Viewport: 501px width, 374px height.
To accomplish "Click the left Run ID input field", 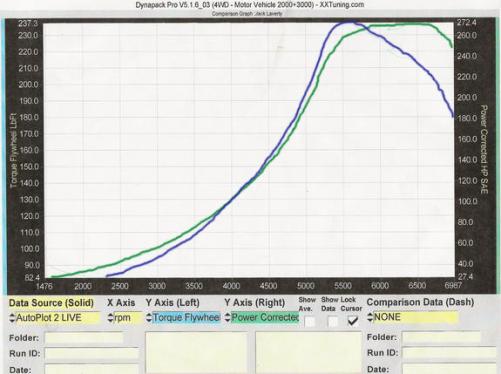I will (x=92, y=354).
